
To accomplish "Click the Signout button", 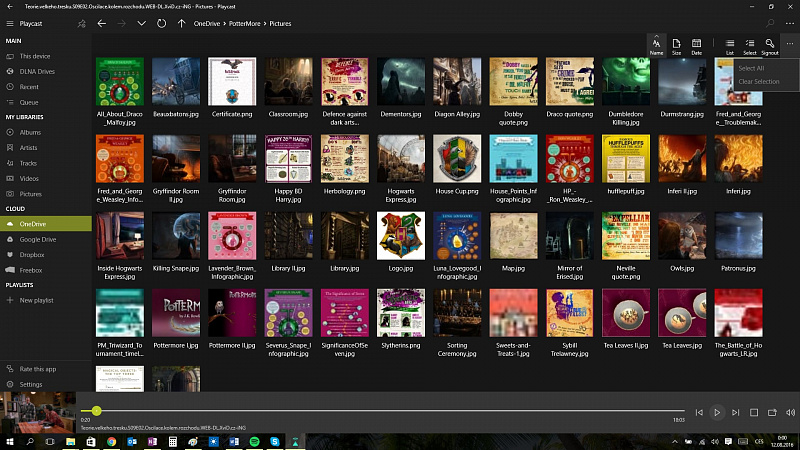I will (x=769, y=46).
